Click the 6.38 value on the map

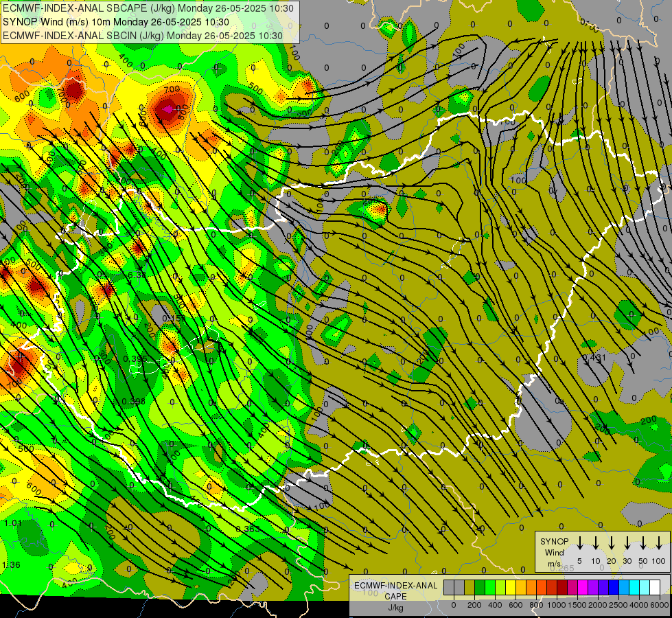(137, 275)
